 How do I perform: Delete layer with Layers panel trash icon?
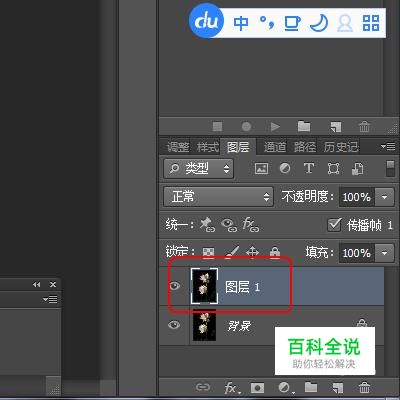pos(364,388)
